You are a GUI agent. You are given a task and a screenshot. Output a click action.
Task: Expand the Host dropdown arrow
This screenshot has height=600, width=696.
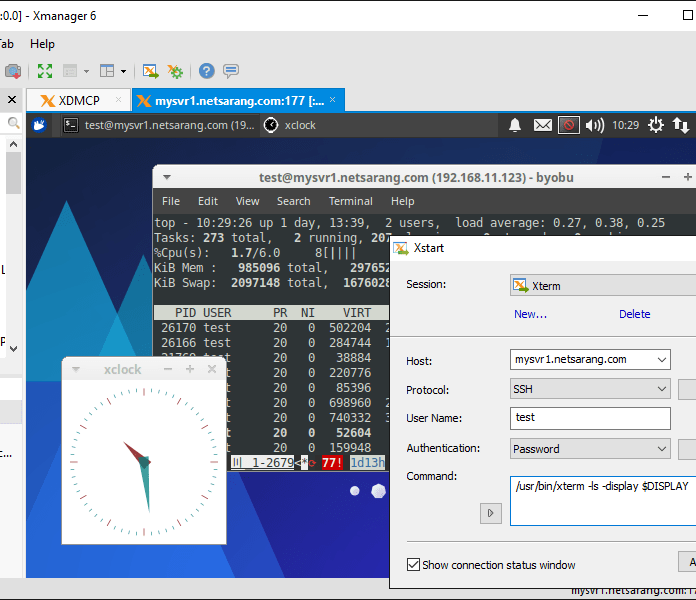[662, 359]
